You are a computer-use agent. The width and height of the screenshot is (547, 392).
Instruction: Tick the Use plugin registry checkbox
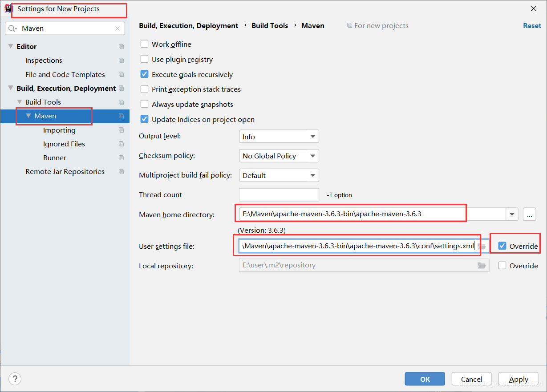[x=144, y=59]
